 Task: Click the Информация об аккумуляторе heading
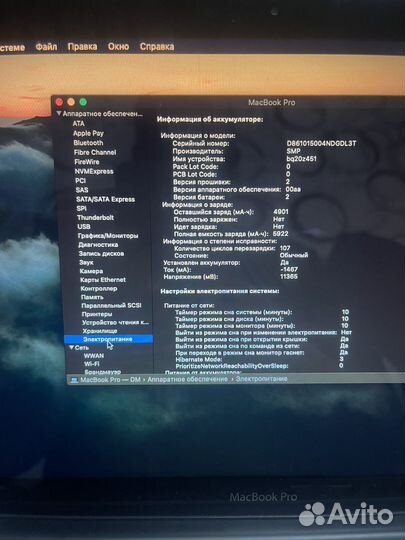click(x=210, y=120)
